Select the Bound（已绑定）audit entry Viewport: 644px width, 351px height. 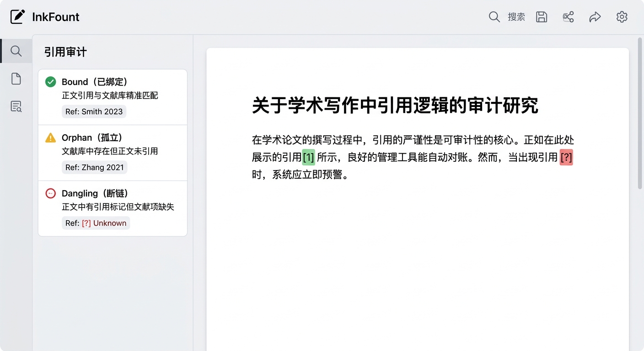[113, 89]
